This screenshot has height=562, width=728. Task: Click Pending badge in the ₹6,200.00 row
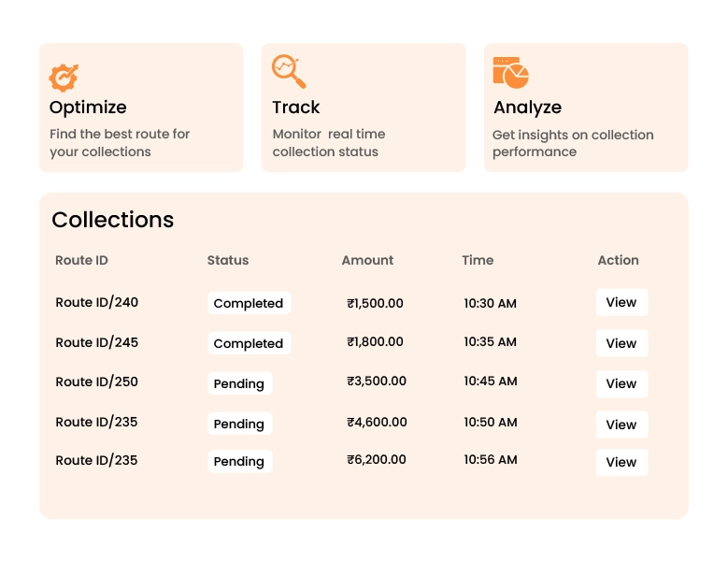[x=239, y=461]
